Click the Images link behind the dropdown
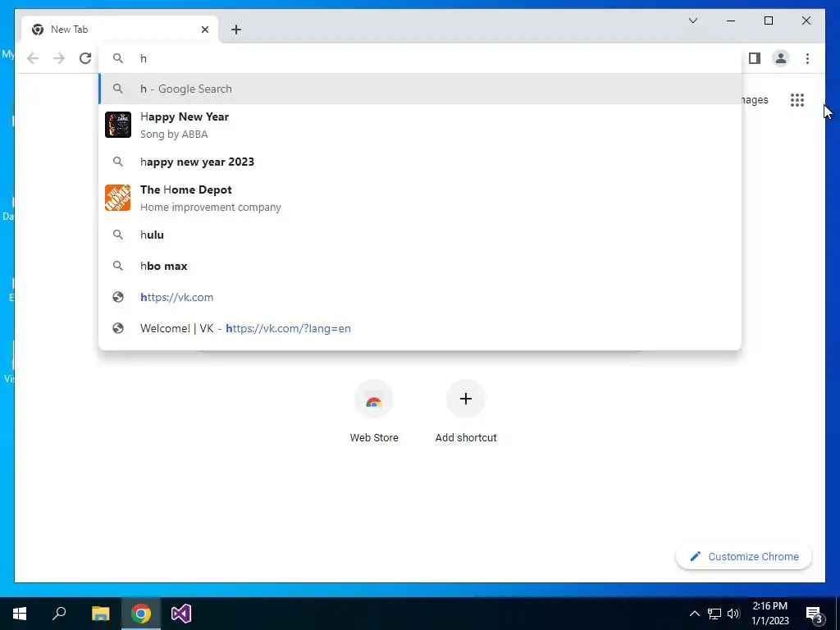 [756, 100]
